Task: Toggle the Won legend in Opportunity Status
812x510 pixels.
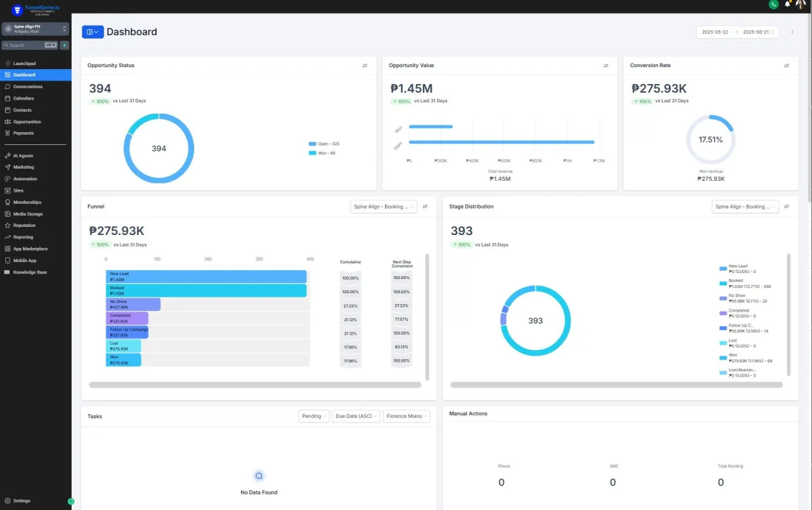Action: click(322, 153)
